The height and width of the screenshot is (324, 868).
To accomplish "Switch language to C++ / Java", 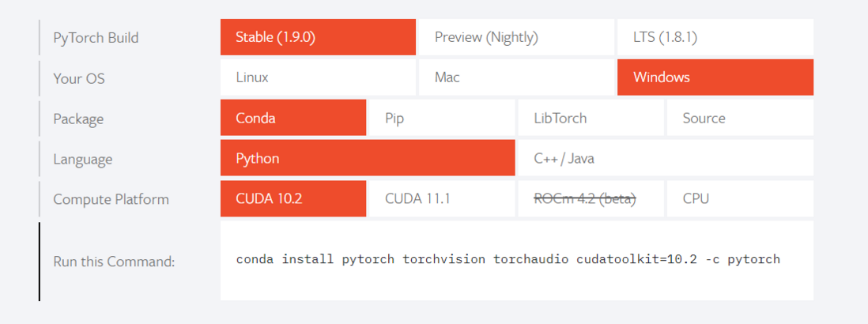I will coord(666,158).
